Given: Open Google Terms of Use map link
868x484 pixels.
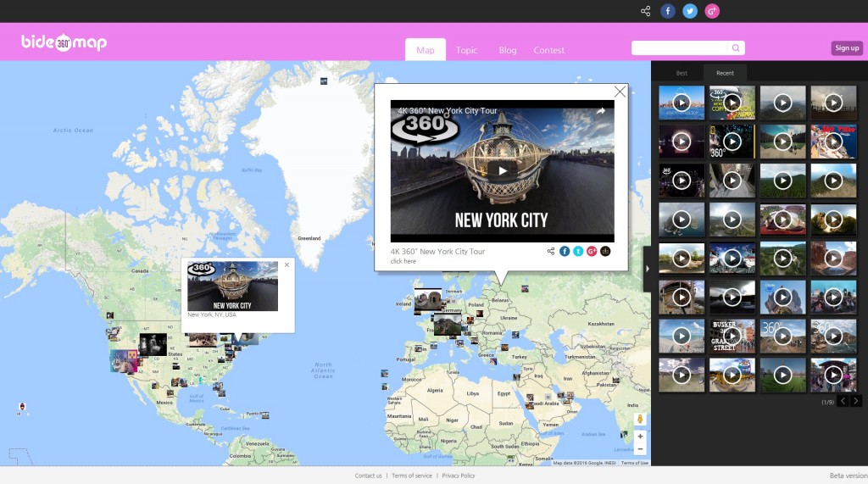Looking at the screenshot, I should pos(634,463).
